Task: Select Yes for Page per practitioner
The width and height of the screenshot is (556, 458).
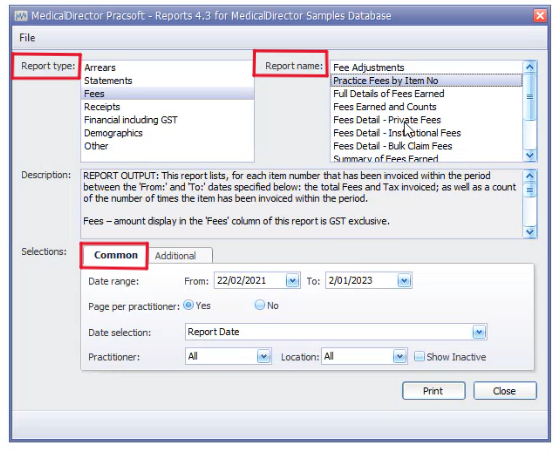Action: 188,305
